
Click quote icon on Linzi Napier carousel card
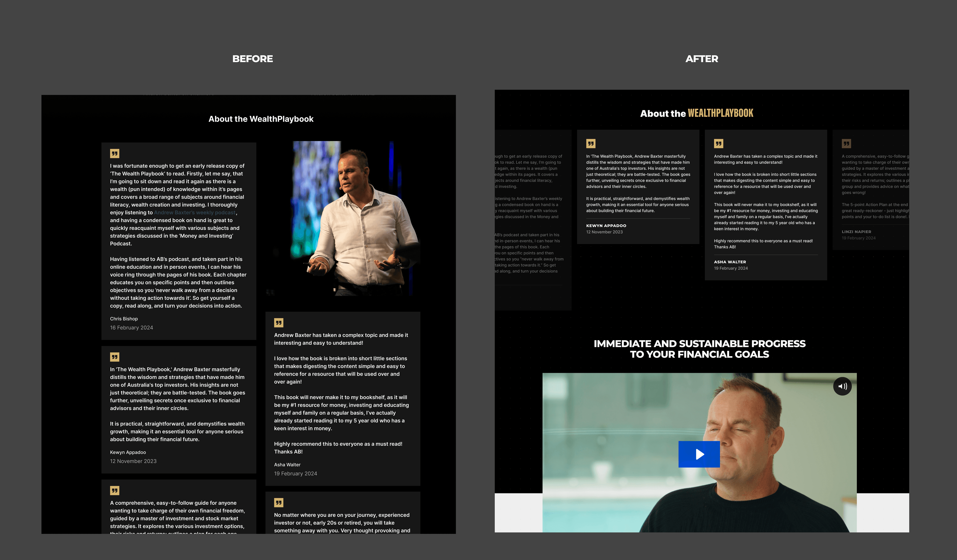(846, 144)
